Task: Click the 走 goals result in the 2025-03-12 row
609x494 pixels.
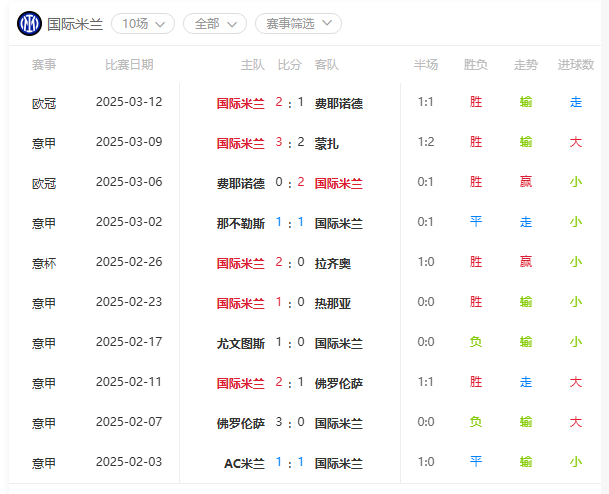Action: pyautogui.click(x=576, y=102)
